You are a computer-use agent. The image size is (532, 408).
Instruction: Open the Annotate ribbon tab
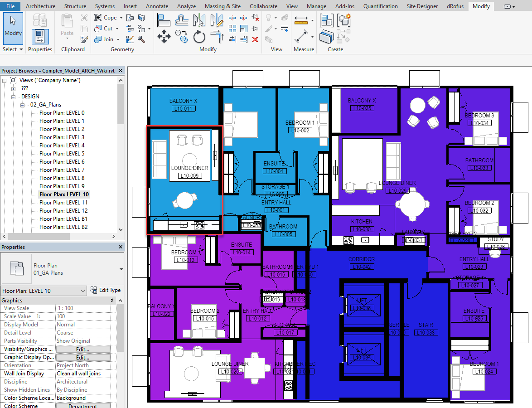click(x=157, y=6)
